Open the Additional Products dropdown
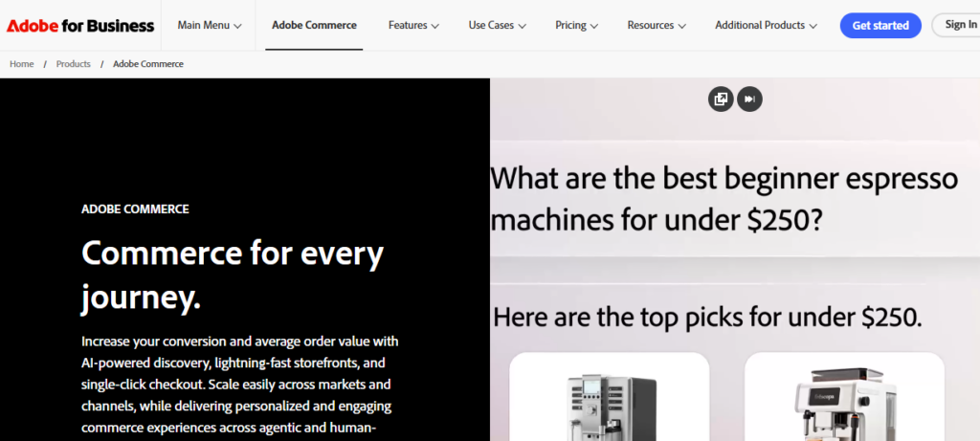 (x=766, y=26)
